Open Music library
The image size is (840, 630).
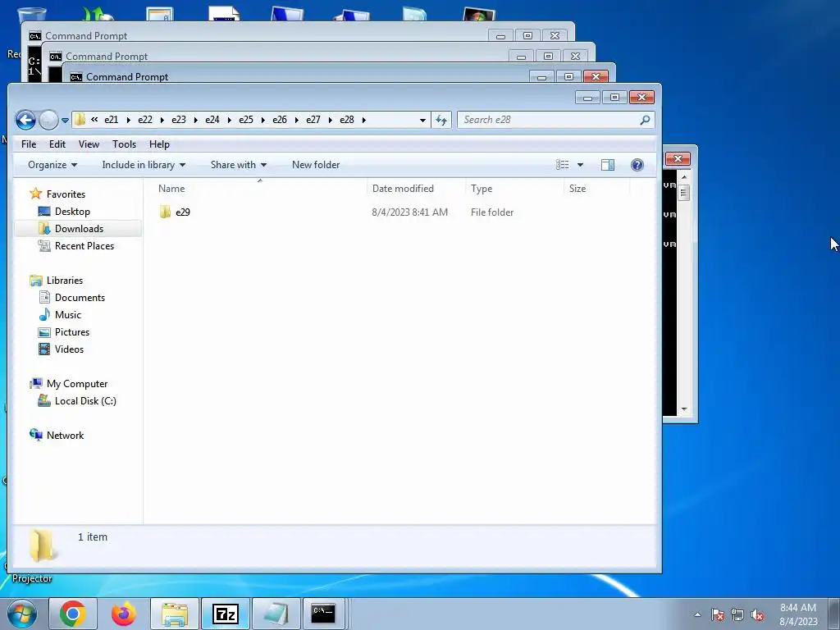coord(67,314)
